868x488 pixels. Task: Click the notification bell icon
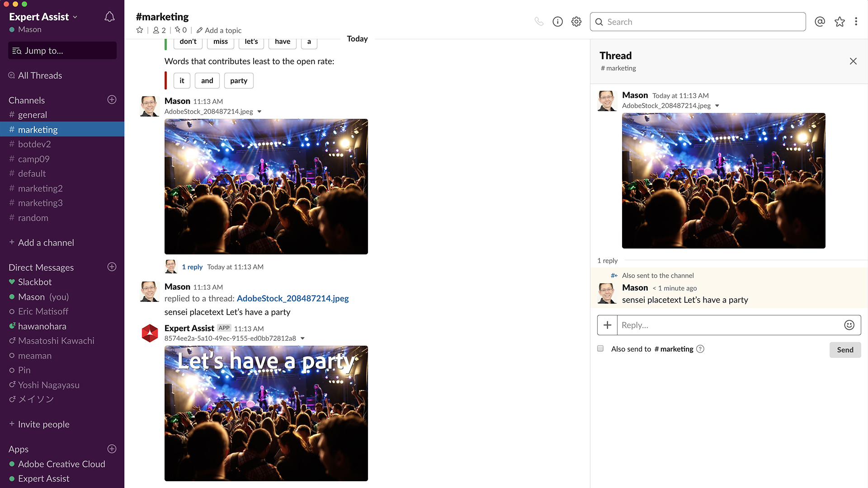(x=111, y=16)
